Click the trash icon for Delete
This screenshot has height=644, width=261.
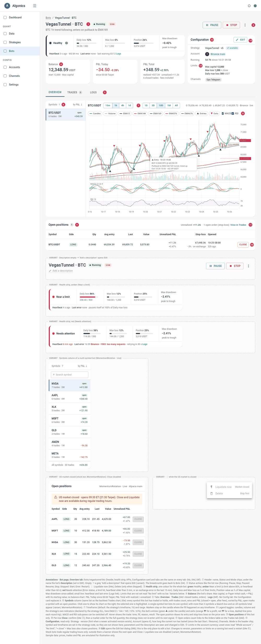pyautogui.click(x=211, y=494)
